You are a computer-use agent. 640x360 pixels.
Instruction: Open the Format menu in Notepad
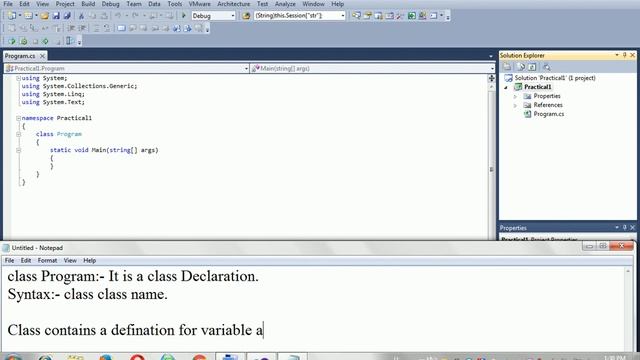coord(47,260)
